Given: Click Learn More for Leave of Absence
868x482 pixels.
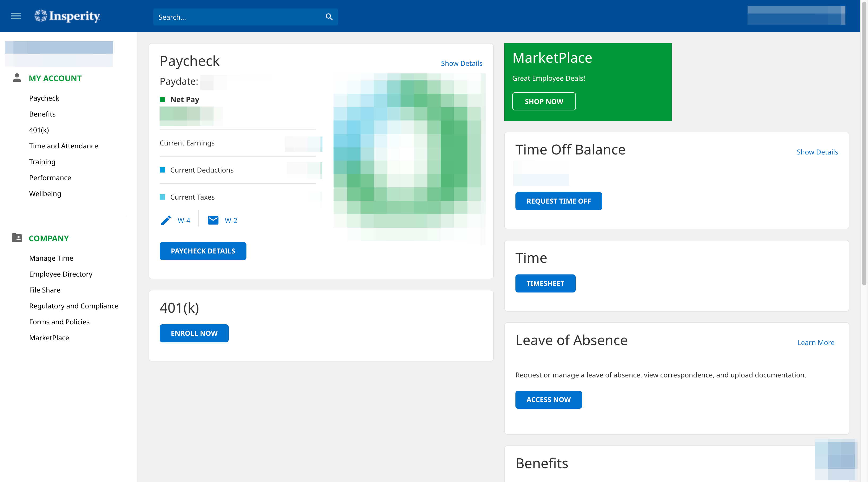Looking at the screenshot, I should pos(816,342).
